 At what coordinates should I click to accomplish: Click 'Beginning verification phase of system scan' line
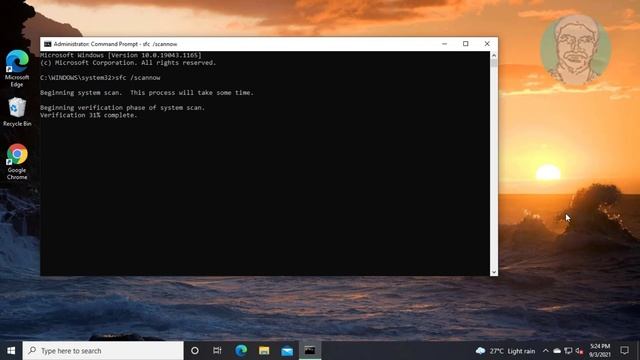[122, 108]
